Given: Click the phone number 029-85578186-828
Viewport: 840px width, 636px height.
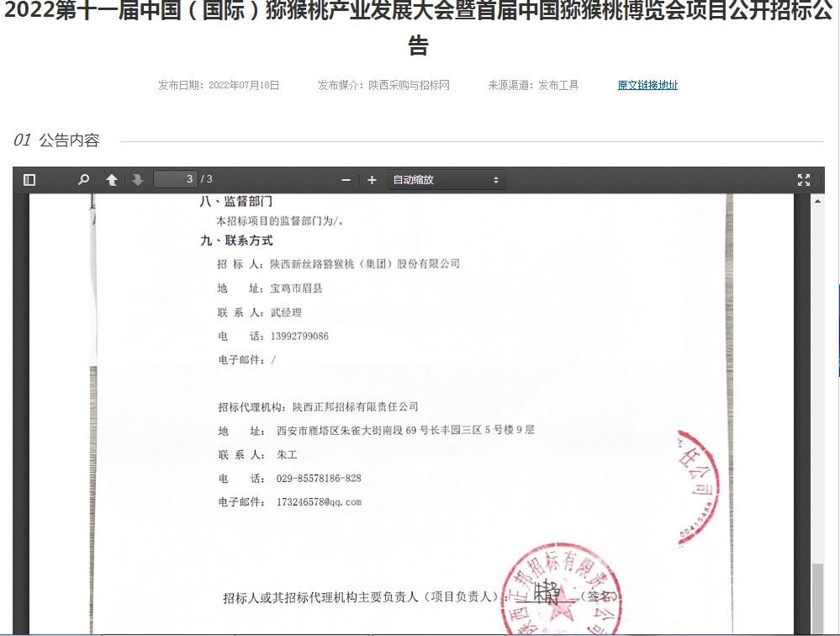Looking at the screenshot, I should tap(319, 479).
